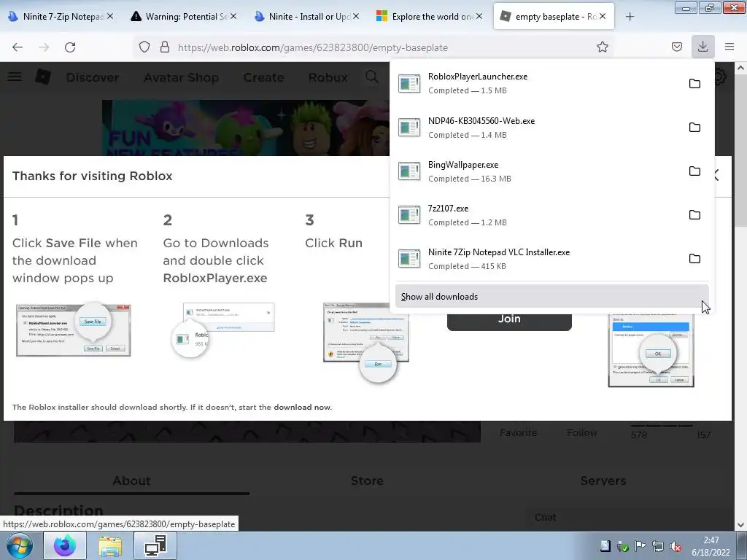Image resolution: width=747 pixels, height=560 pixels.
Task: Click the Run step instruction thumbnail
Action: point(366,342)
